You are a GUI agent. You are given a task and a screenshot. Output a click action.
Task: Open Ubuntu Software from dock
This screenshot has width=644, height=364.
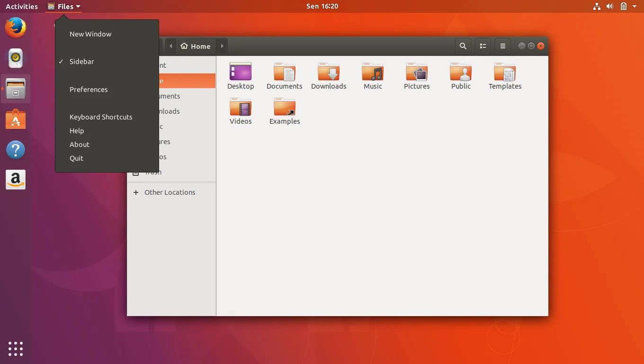pos(16,119)
